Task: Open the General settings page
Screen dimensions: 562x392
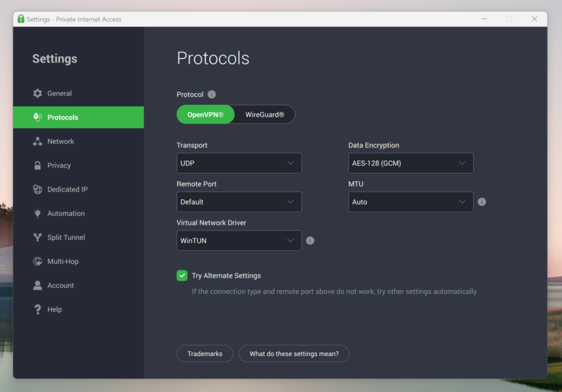Action: [78, 93]
